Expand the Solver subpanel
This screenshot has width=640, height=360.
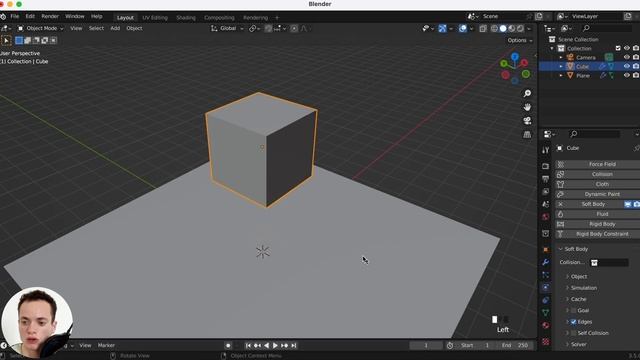[x=567, y=344]
